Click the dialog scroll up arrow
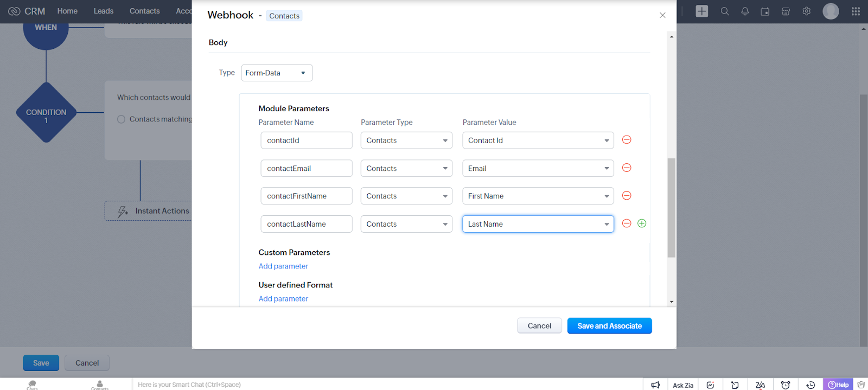Viewport: 868px width, 390px height. (672, 37)
